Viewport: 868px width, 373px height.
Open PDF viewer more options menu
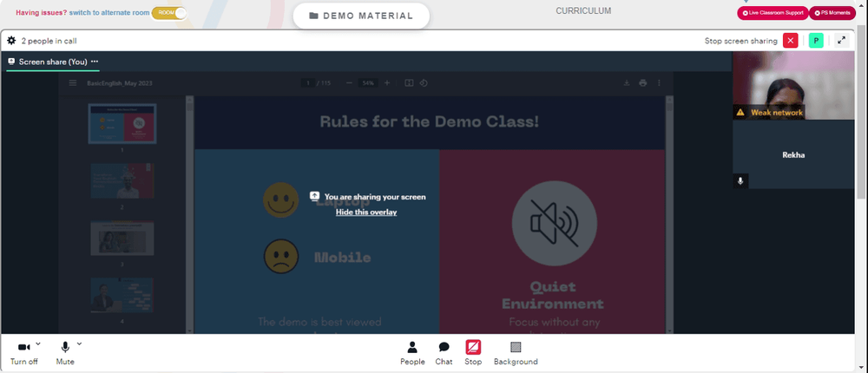pyautogui.click(x=659, y=83)
